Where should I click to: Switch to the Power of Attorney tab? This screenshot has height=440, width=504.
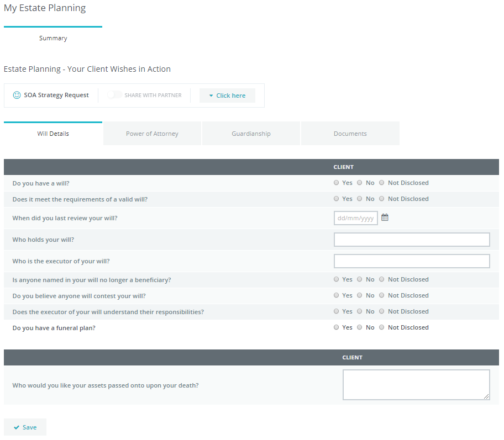[x=152, y=134]
